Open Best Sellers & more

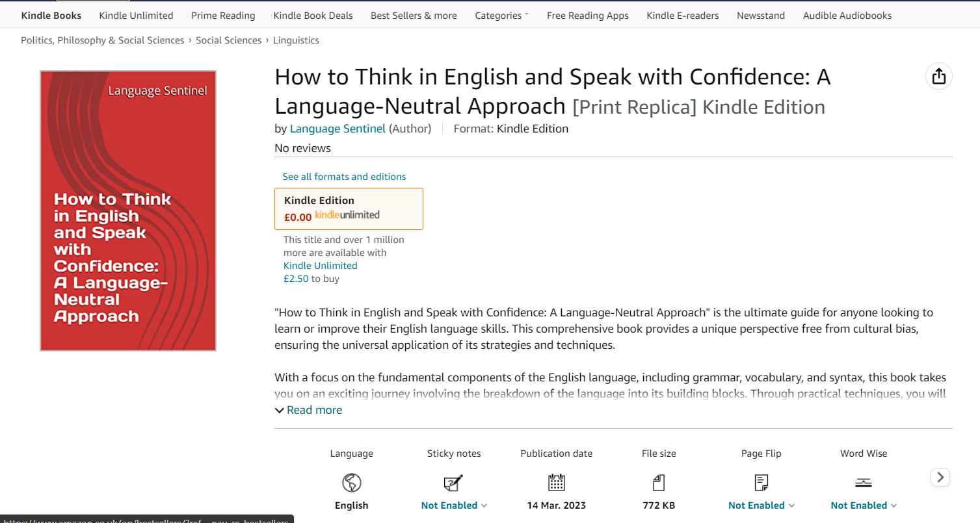click(x=414, y=16)
